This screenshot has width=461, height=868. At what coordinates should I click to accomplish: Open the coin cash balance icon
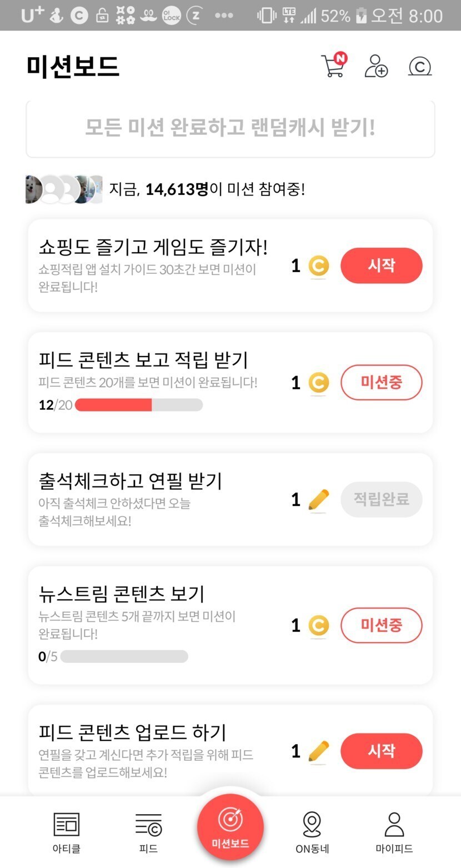click(x=419, y=67)
